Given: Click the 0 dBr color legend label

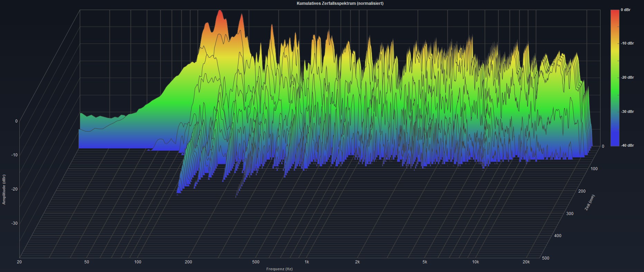Looking at the screenshot, I should [625, 10].
